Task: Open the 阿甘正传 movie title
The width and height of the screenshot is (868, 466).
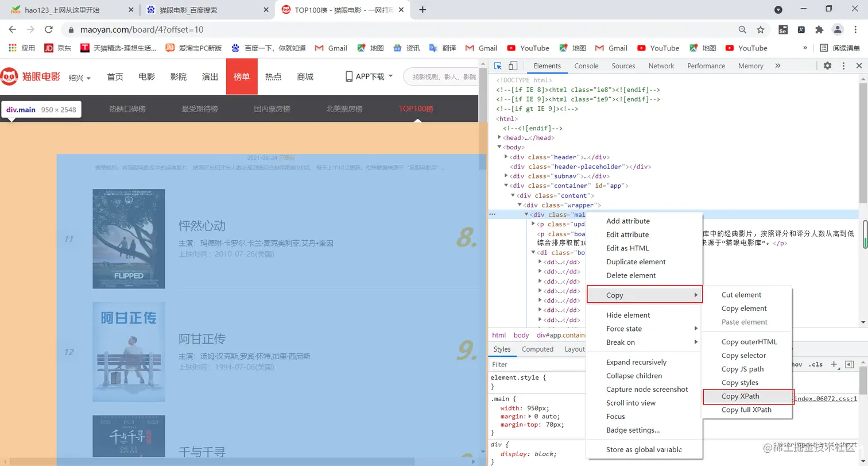Action: (202, 339)
